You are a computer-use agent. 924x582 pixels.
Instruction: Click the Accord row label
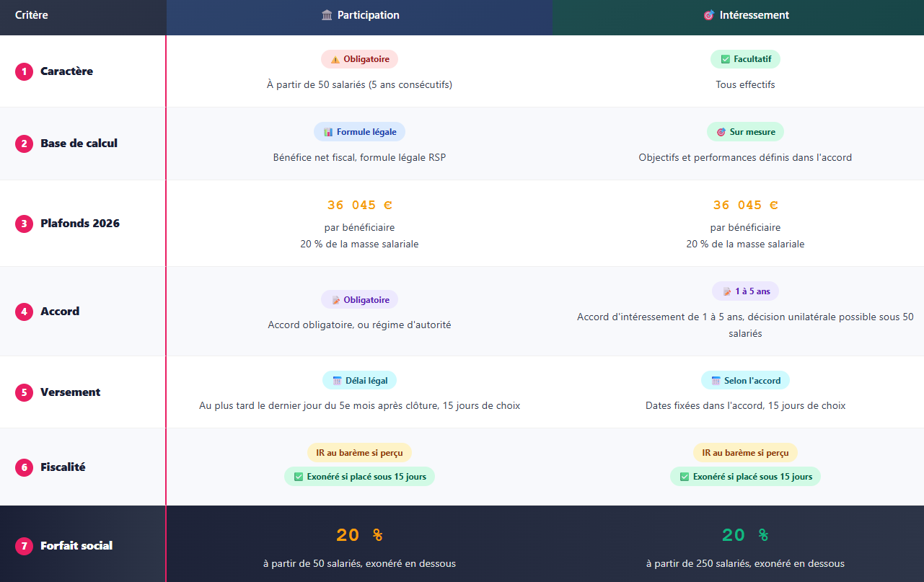[x=60, y=312]
